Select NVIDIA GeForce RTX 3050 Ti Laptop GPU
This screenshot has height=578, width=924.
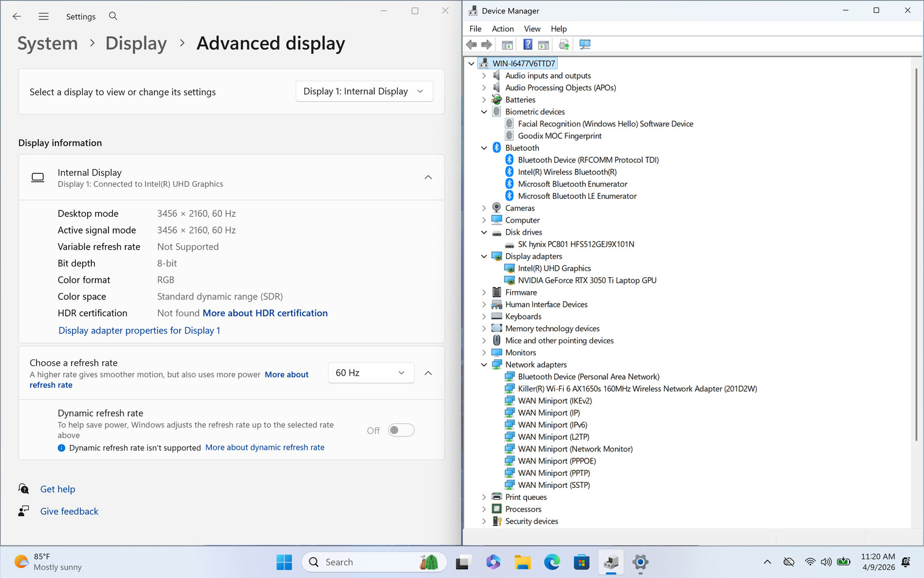tap(587, 280)
